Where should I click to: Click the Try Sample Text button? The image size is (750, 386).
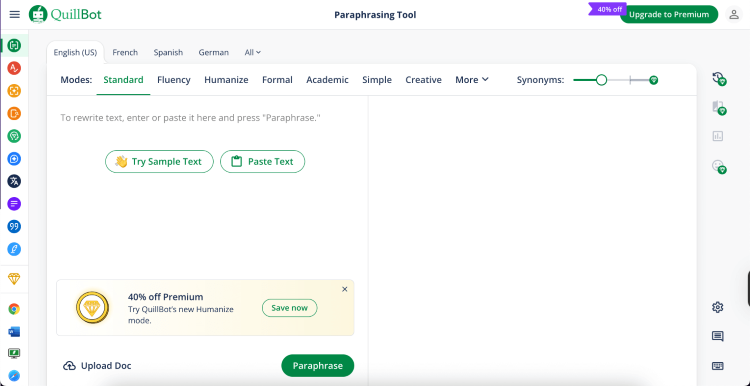click(159, 162)
